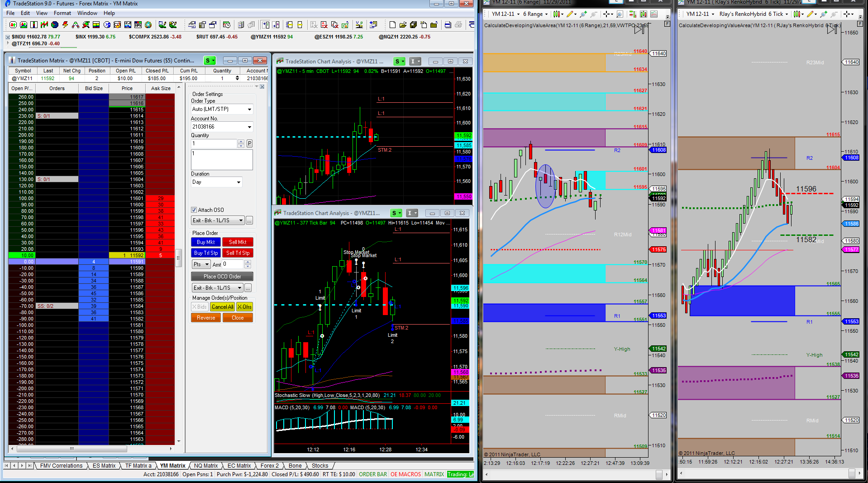Increase Quantity using the up spinner arrow

tap(241, 141)
